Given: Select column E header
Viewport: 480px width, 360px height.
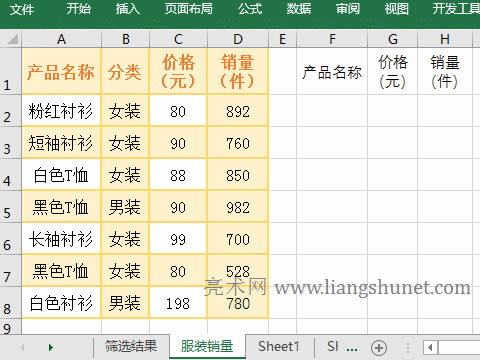Looking at the screenshot, I should pyautogui.click(x=282, y=39).
